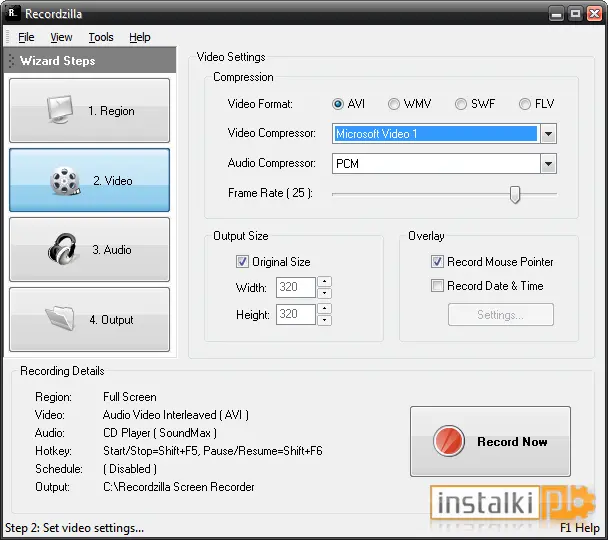Disable Record Mouse Pointer option

coord(437,262)
